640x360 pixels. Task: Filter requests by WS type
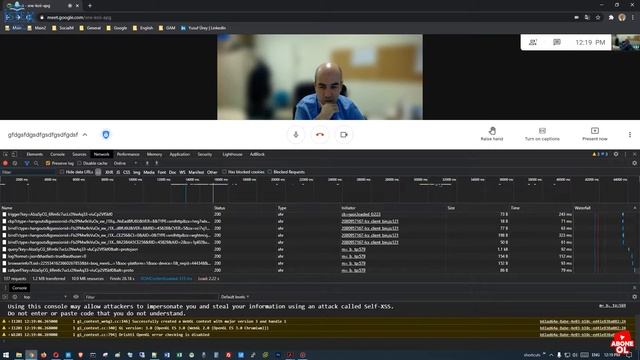(x=182, y=172)
